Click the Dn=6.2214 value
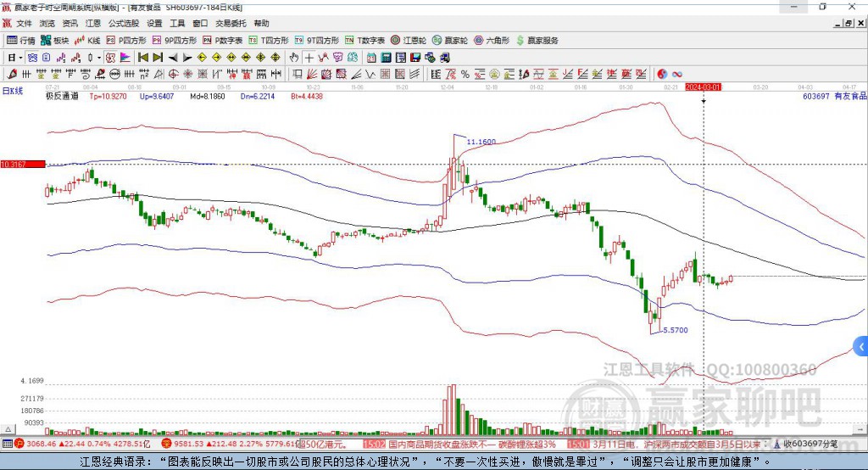This screenshot has width=868, height=470. coord(258,97)
